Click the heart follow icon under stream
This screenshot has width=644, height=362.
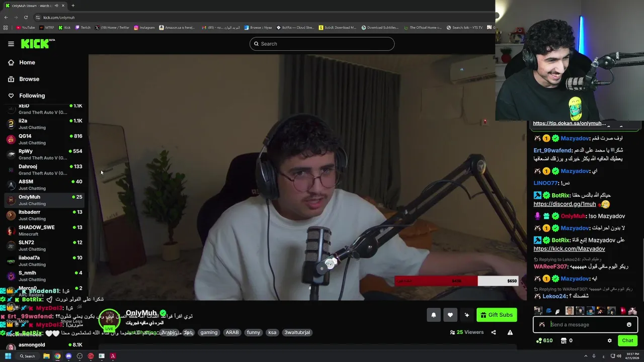coord(450,315)
